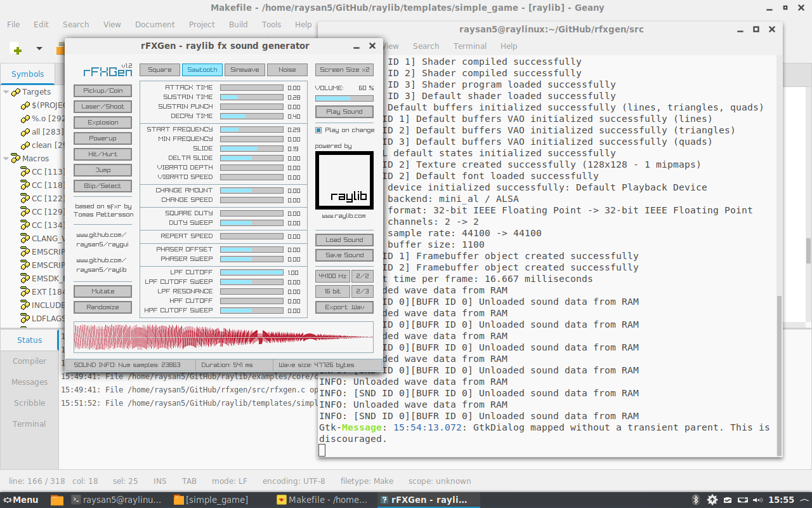Click the red waveform preview display
Viewport: 812px width, 508px height.
(x=222, y=337)
